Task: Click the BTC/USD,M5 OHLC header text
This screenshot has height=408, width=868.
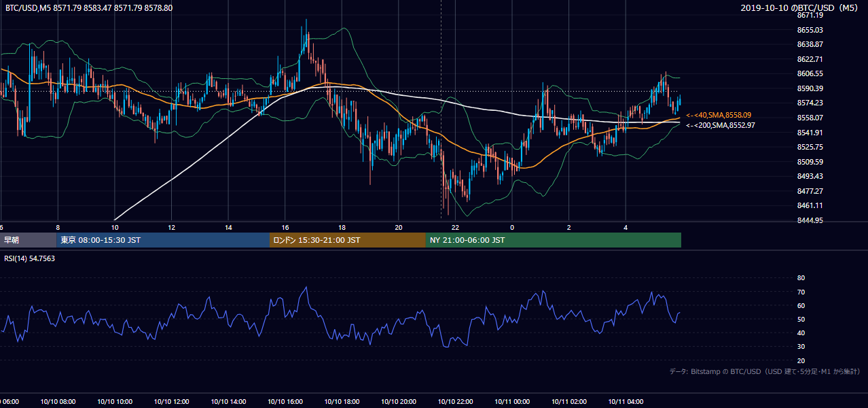Action: click(x=88, y=7)
